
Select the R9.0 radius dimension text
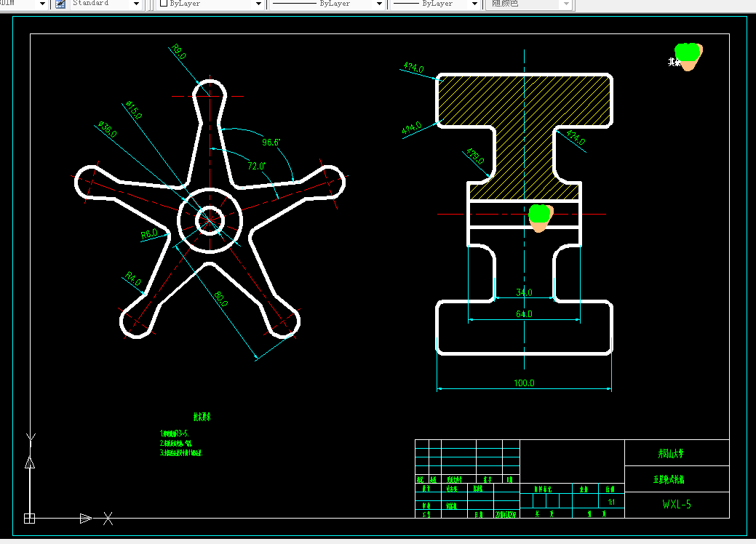(179, 52)
